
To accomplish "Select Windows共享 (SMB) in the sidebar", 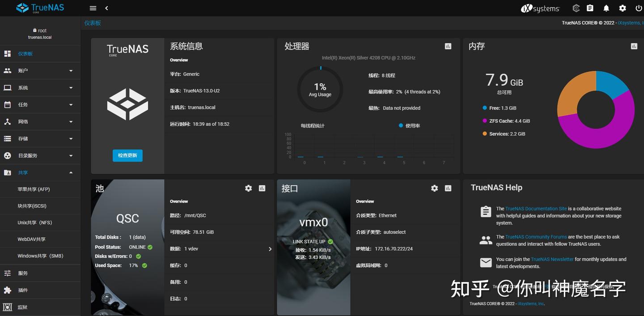I will tap(40, 256).
